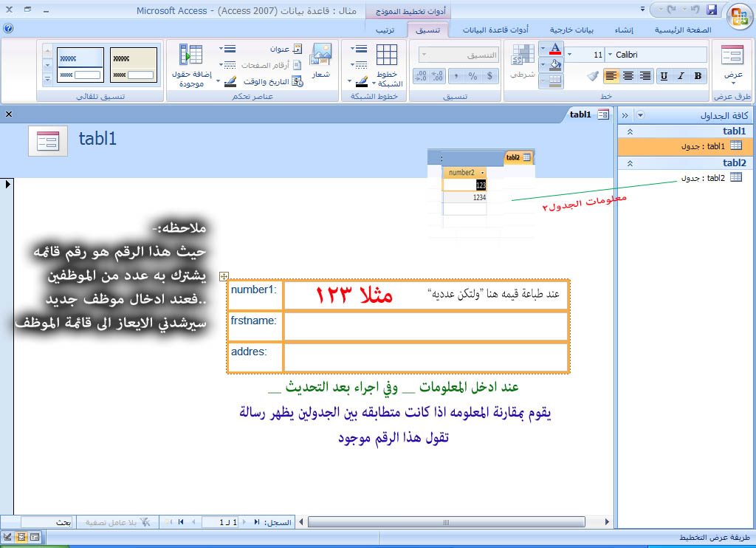Apply percent format with the % icon

pos(472,76)
